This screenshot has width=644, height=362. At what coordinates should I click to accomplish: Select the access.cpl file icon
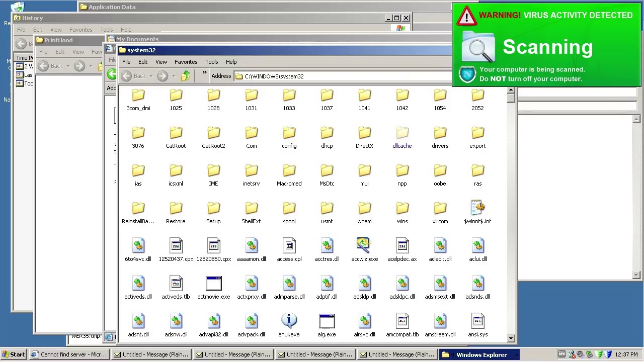point(289,246)
